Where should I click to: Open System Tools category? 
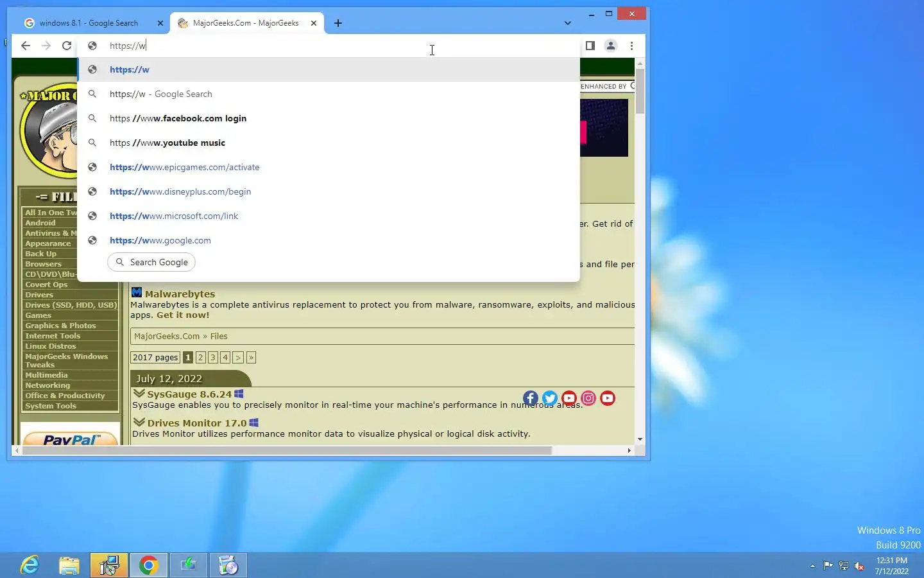click(x=51, y=406)
